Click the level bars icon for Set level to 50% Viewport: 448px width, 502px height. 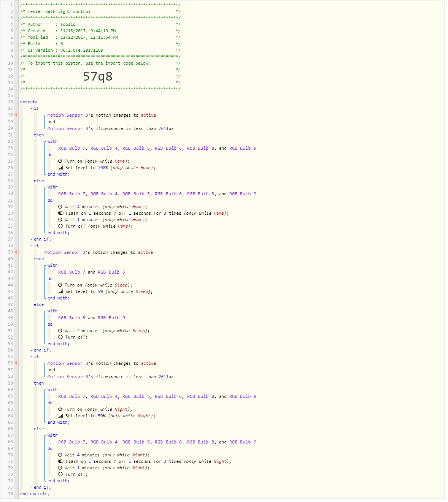[60, 416]
